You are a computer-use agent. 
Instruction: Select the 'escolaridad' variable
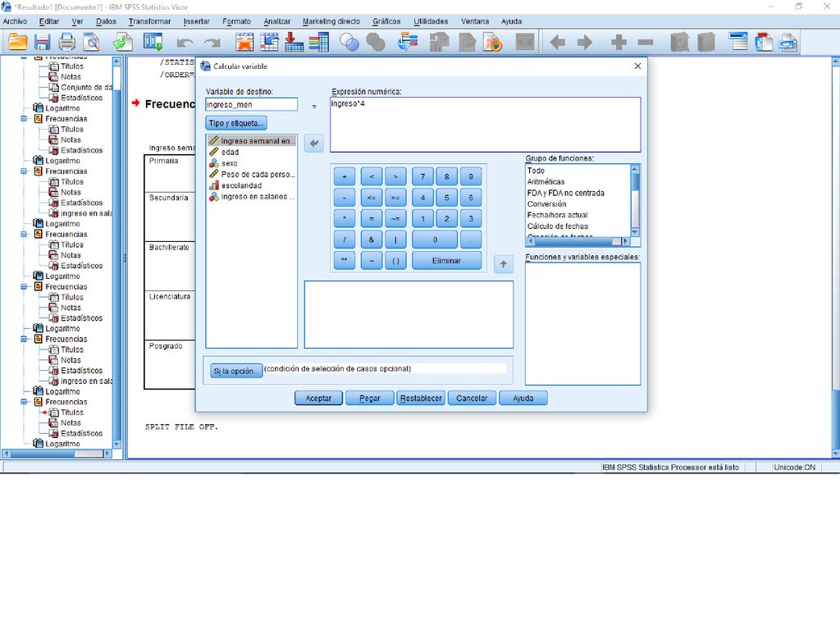[242, 185]
